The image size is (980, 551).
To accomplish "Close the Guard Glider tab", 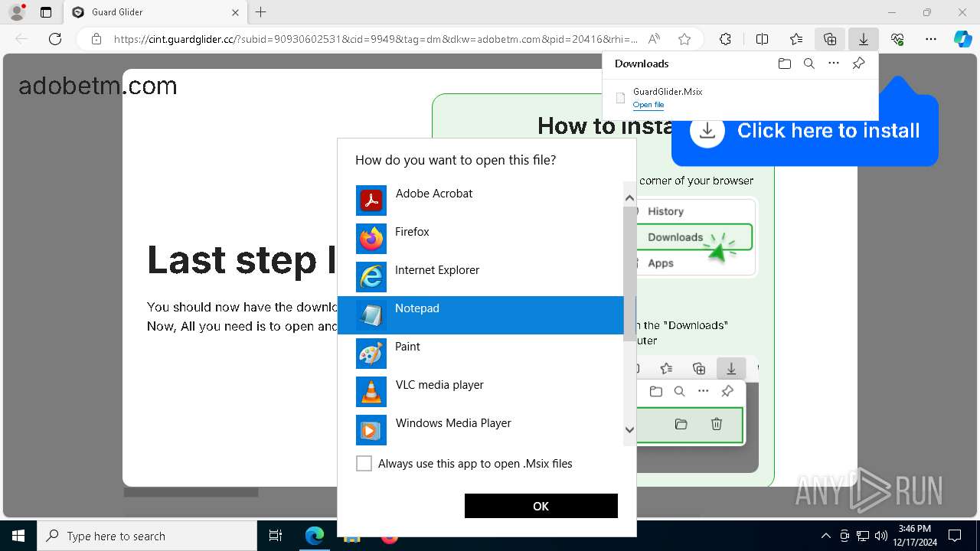I will [x=235, y=12].
